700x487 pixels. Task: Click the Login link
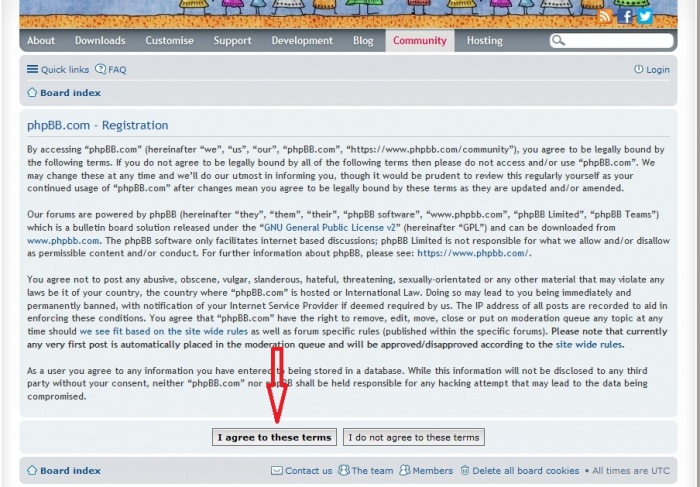[x=658, y=70]
